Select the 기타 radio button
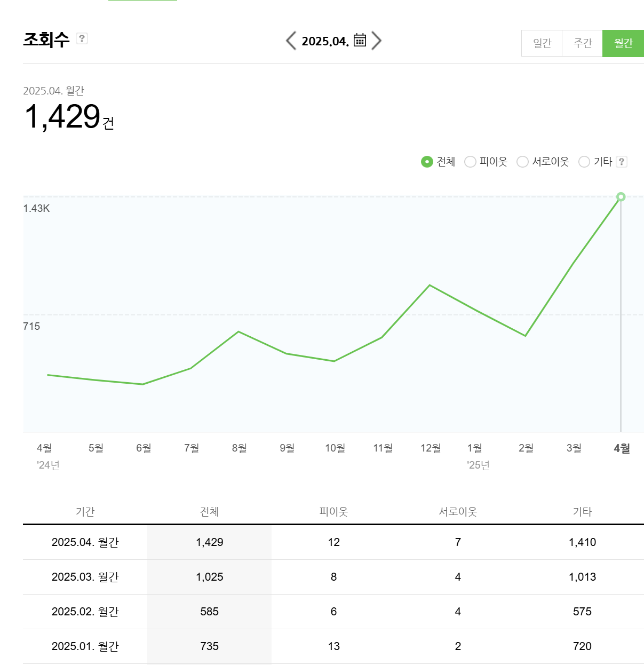Screen dimensions: 644x665 click(584, 162)
